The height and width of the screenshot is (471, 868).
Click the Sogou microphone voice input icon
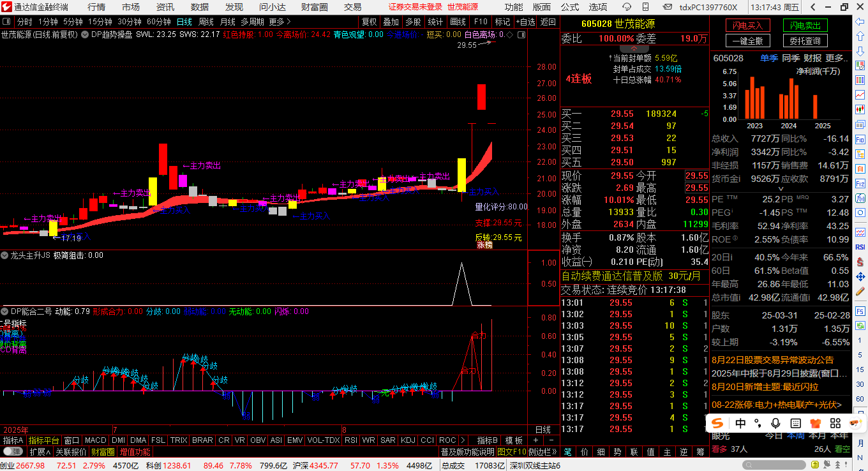(775, 424)
